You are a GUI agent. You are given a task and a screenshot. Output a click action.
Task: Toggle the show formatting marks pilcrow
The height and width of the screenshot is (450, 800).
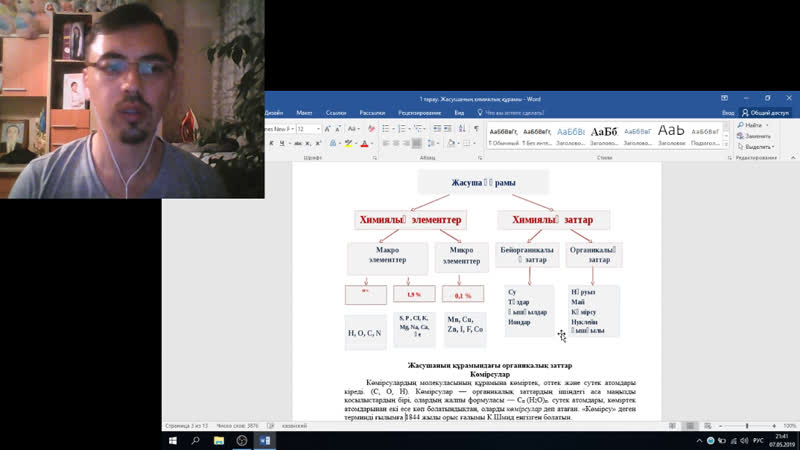coord(478,129)
